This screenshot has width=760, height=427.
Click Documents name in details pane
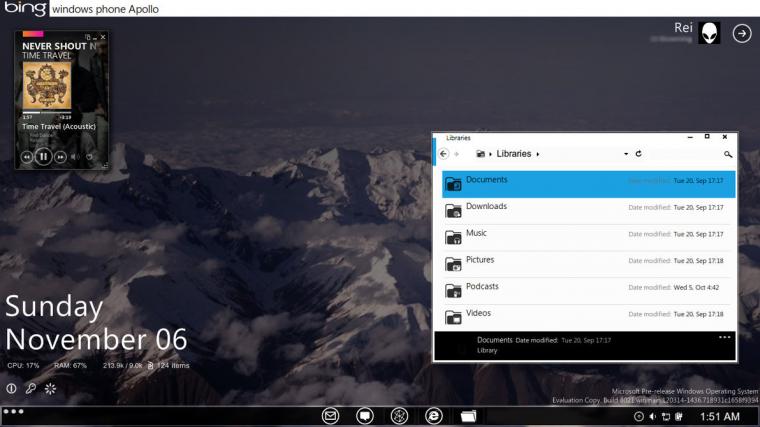point(494,340)
